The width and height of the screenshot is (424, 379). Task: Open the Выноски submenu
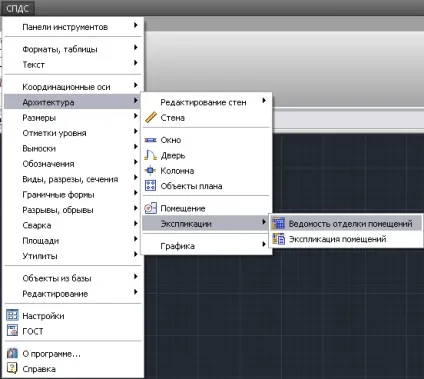point(73,148)
